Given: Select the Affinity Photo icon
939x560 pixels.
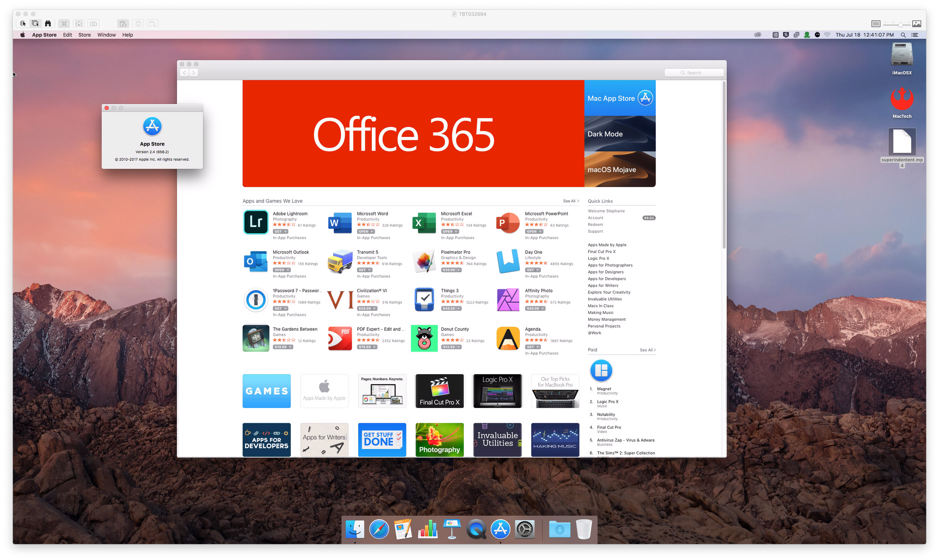Looking at the screenshot, I should (x=508, y=300).
